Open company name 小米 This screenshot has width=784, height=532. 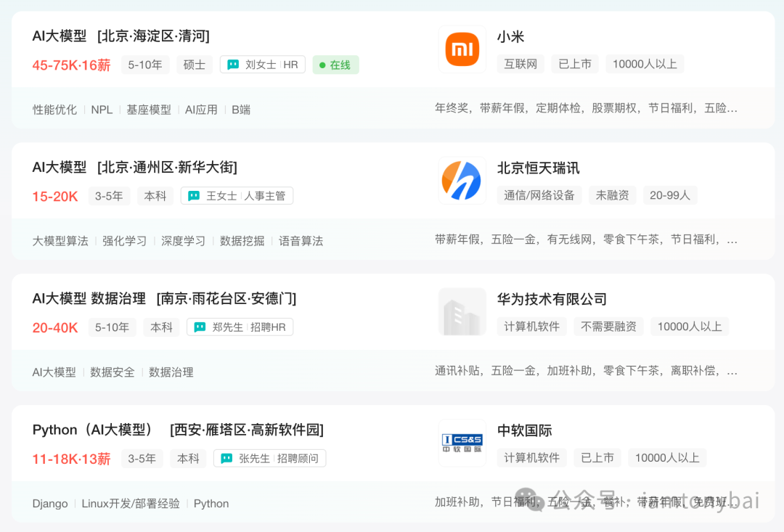(x=510, y=36)
